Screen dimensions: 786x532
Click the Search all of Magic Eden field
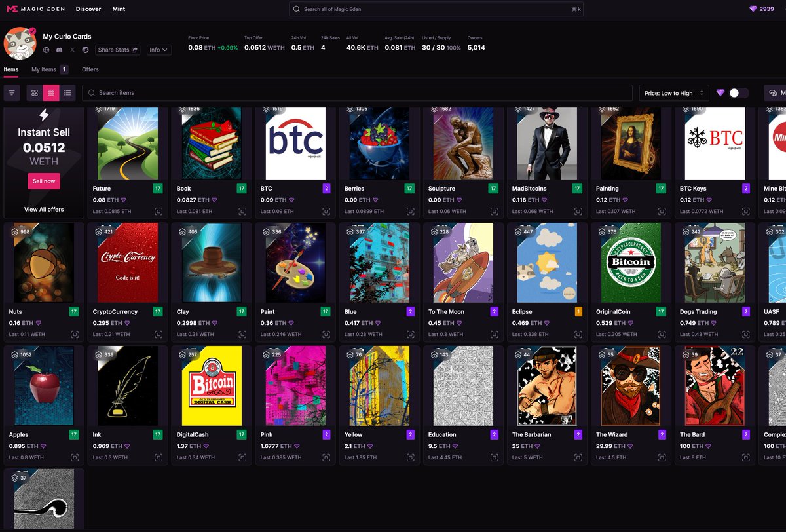click(x=436, y=9)
